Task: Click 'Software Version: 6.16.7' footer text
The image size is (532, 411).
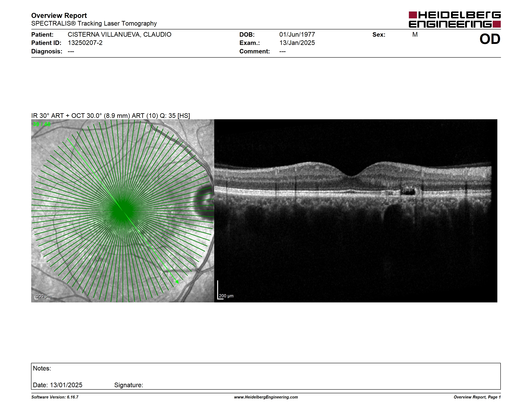Action: click(55, 397)
